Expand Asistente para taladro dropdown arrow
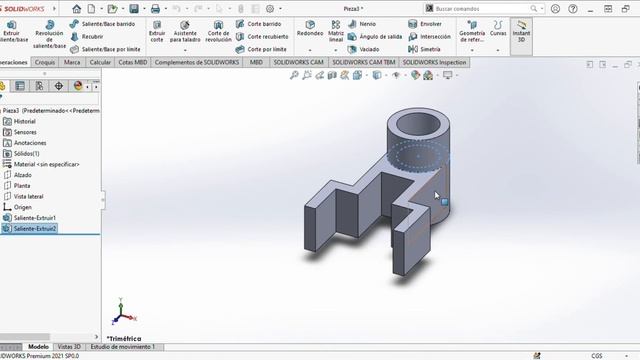 [185, 50]
